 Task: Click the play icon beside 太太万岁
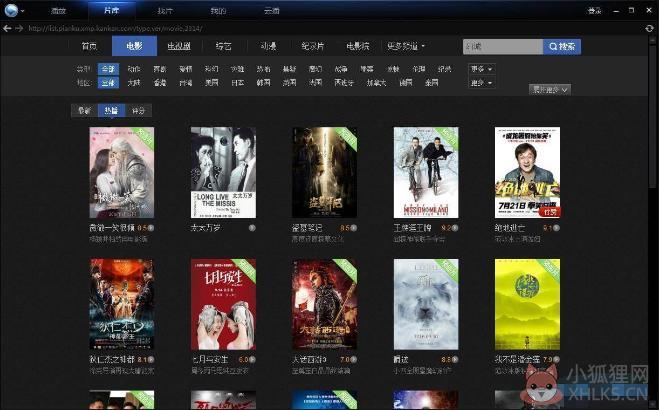point(252,228)
